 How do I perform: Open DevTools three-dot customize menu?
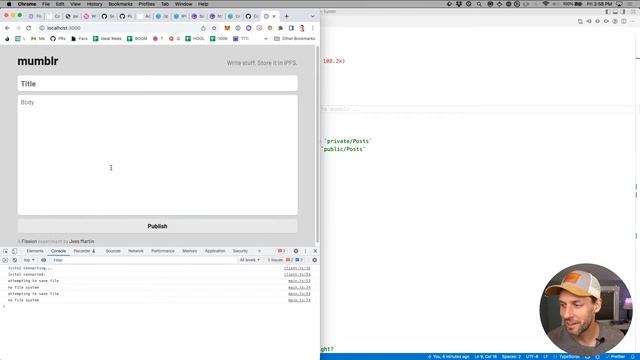pyautogui.click(x=305, y=251)
